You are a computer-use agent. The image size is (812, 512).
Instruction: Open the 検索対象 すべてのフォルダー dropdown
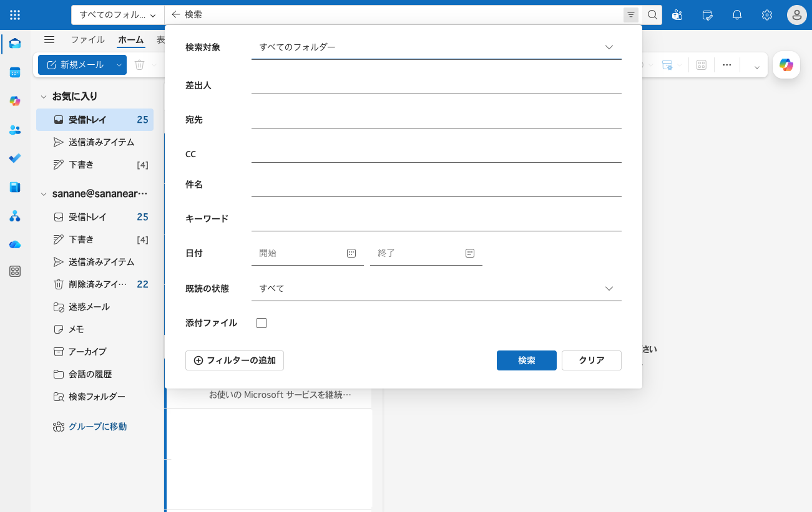[x=436, y=47]
